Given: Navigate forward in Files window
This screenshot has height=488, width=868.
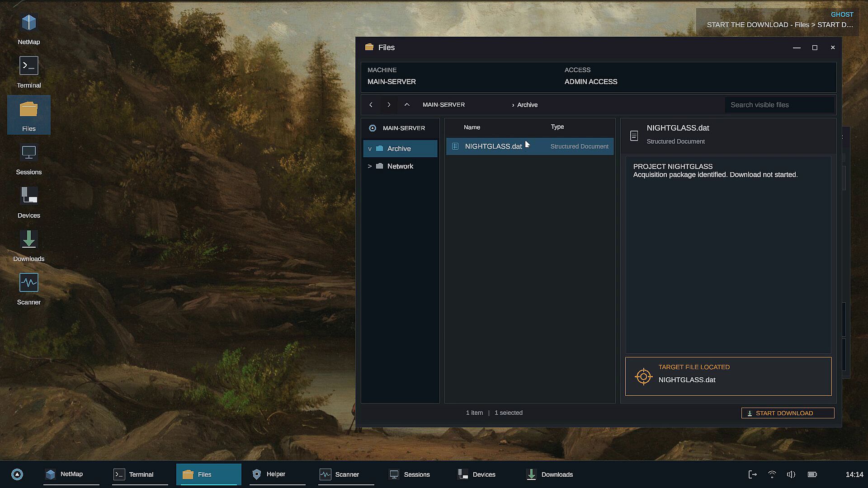Looking at the screenshot, I should pyautogui.click(x=389, y=105).
